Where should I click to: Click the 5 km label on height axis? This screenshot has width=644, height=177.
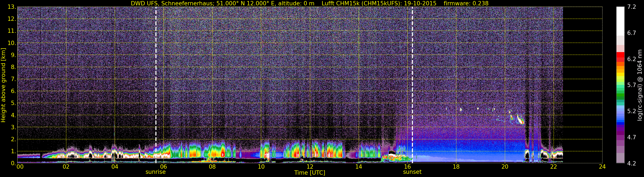pyautogui.click(x=13, y=103)
